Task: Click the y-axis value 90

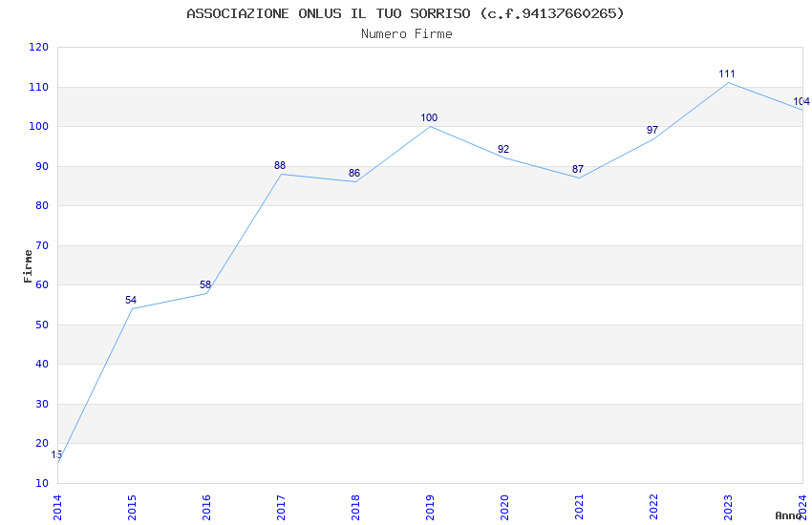Action: click(42, 166)
